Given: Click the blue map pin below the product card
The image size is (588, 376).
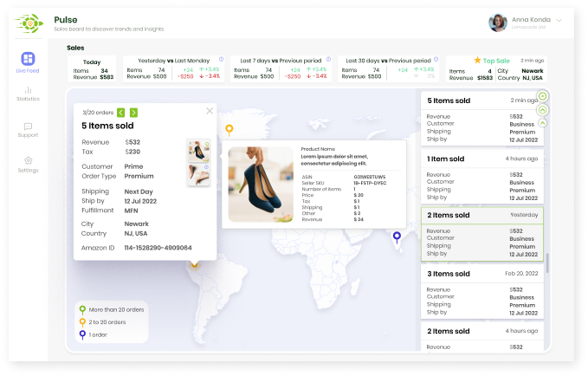Looking at the screenshot, I should coord(397,236).
